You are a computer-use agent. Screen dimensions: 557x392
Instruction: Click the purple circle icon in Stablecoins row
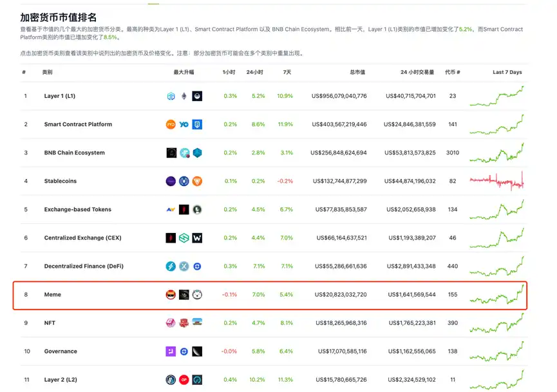(171, 181)
